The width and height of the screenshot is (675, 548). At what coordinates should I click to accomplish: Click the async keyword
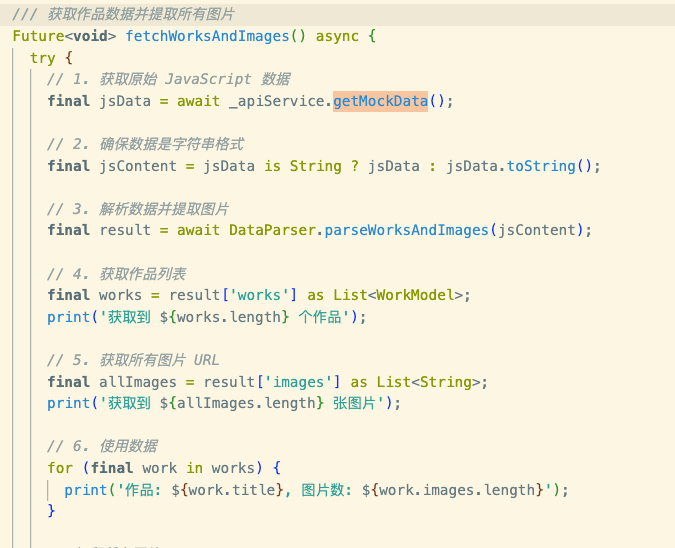(x=337, y=36)
